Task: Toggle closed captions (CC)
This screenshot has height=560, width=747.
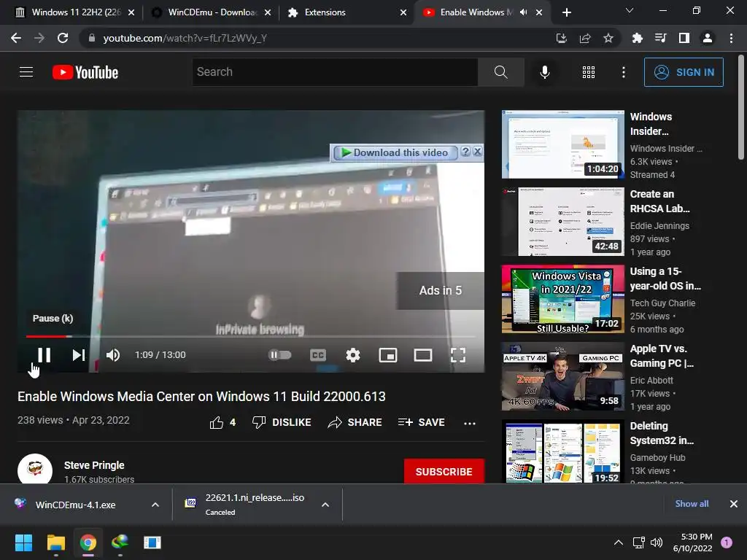Action: point(318,355)
